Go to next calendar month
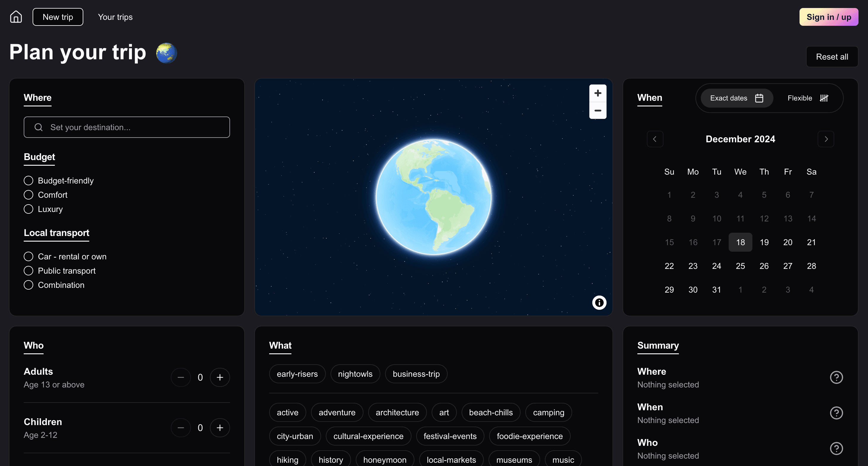The width and height of the screenshot is (868, 466). point(826,139)
